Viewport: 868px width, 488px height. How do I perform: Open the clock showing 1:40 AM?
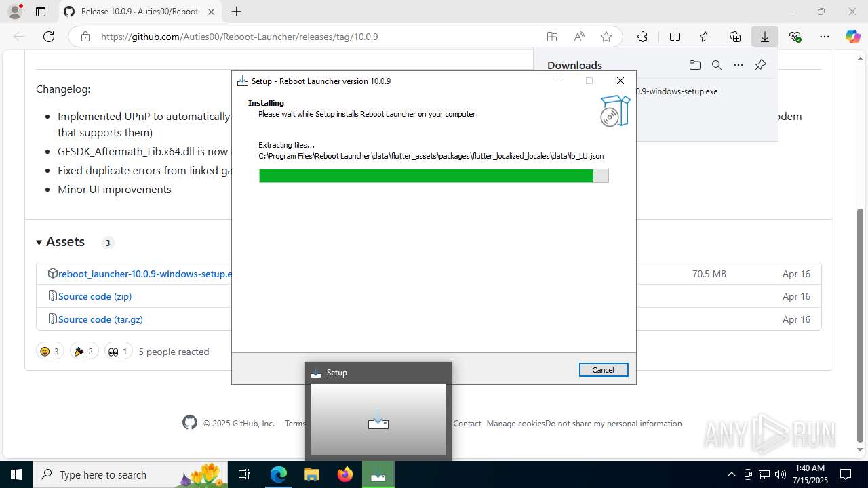pos(810,474)
